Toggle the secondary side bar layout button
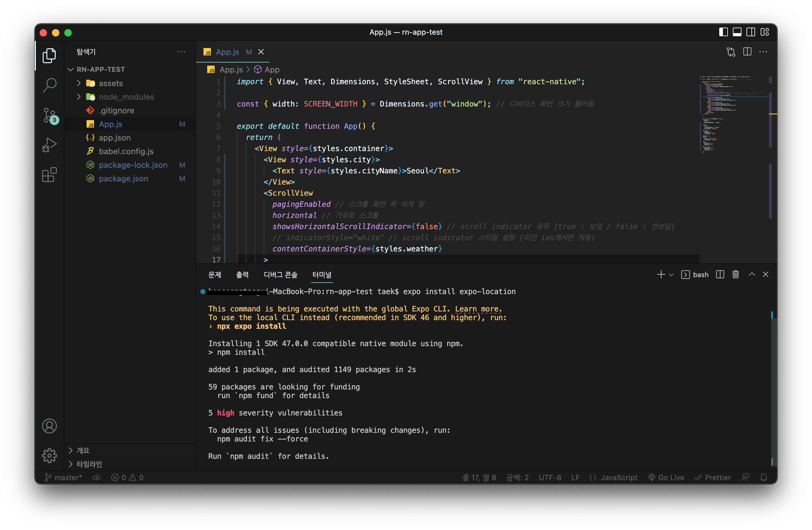The image size is (812, 530). coord(750,32)
